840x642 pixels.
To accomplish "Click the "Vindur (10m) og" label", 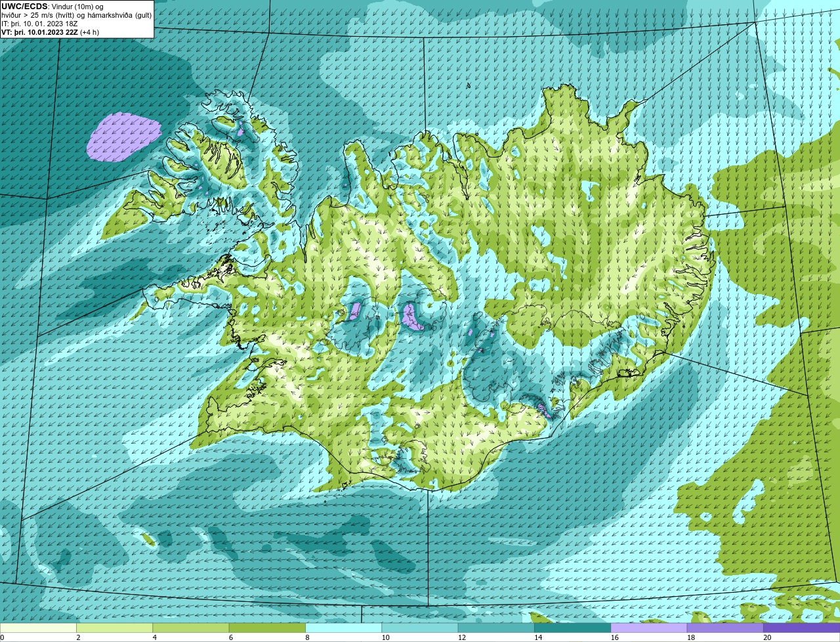I will pyautogui.click(x=77, y=7).
